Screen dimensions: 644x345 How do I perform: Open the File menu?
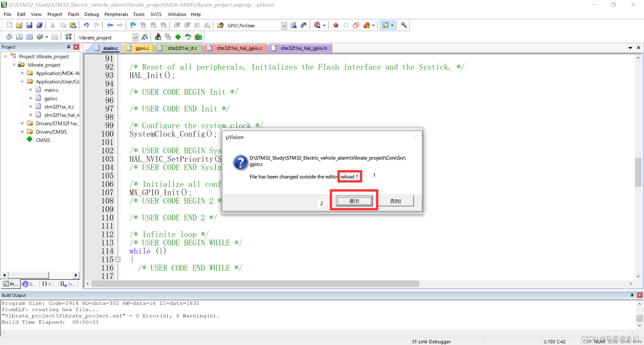click(7, 14)
